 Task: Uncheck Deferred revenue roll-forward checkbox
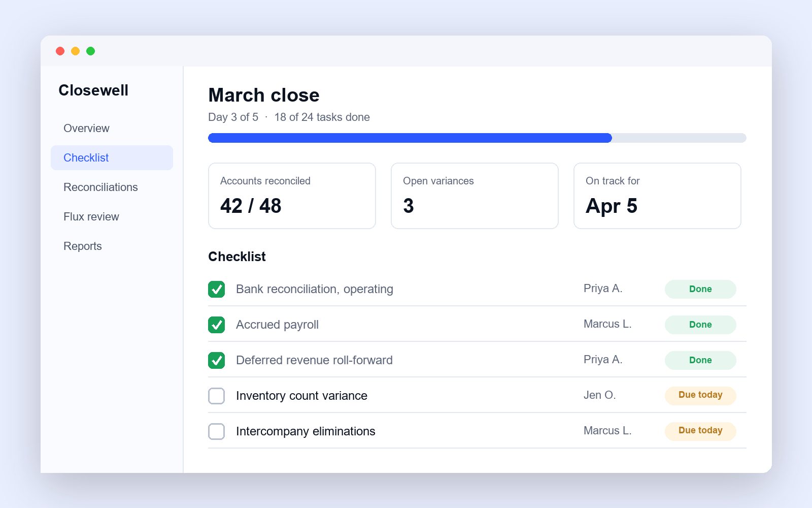[x=217, y=360]
